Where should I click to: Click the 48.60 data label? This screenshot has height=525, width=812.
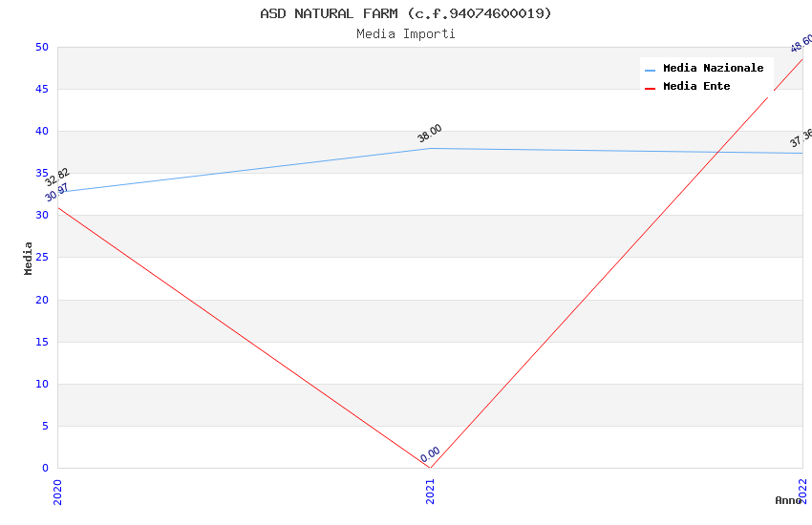click(801, 43)
